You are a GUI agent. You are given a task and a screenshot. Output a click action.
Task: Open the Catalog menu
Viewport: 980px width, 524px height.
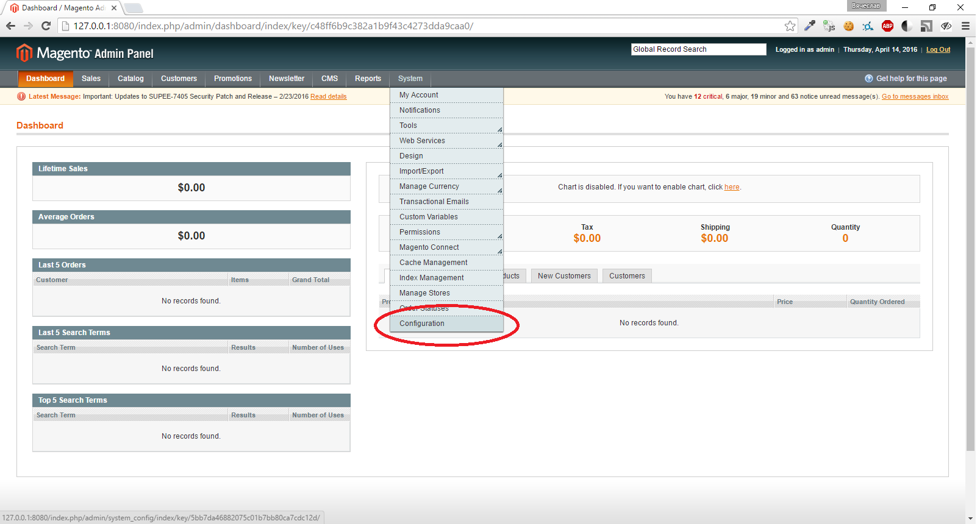[x=131, y=79]
